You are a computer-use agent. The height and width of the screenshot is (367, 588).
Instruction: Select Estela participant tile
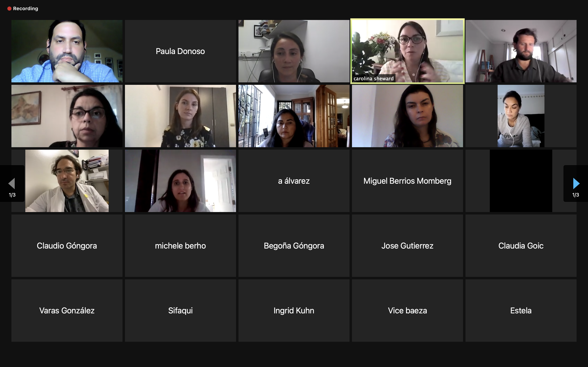521,311
